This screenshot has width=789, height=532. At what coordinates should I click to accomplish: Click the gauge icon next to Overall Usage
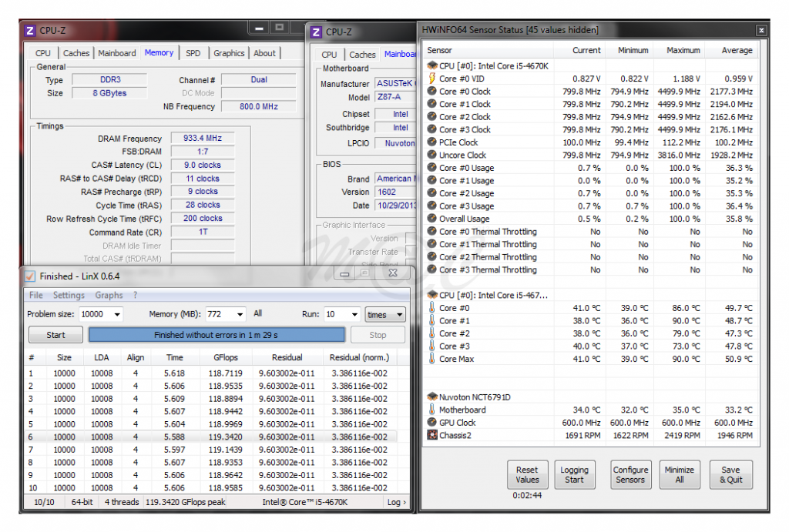coord(431,219)
